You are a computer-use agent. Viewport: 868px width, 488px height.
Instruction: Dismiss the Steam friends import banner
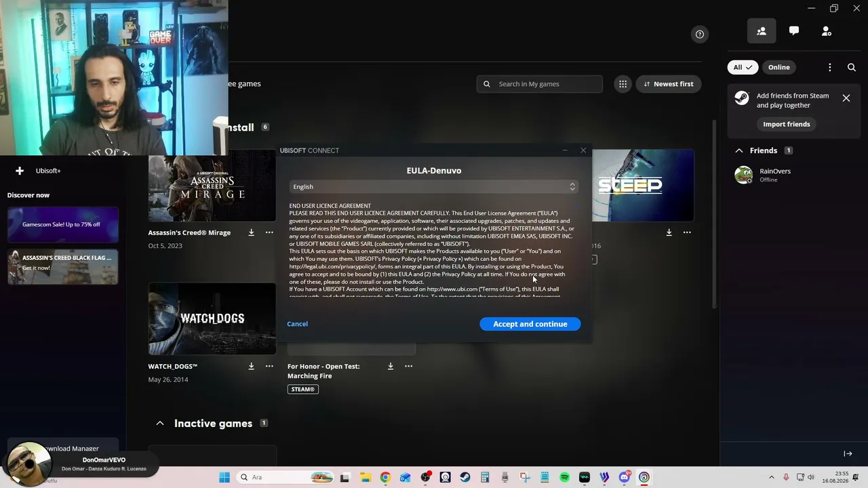point(846,98)
